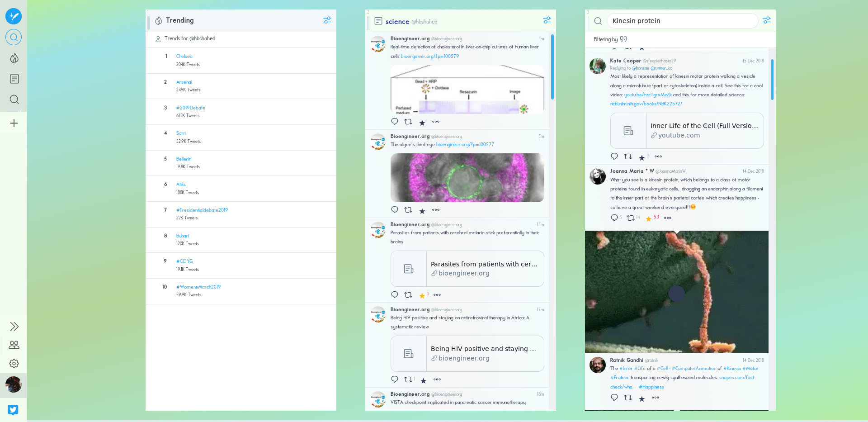
Task: Open science column settings sliders
Action: (x=547, y=20)
